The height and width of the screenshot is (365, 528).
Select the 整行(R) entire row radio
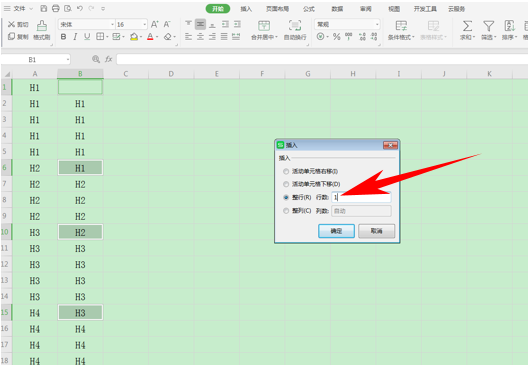(x=286, y=197)
